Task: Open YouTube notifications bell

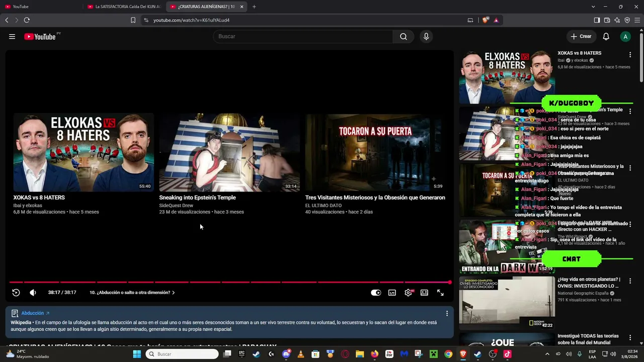Action: pyautogui.click(x=606, y=36)
